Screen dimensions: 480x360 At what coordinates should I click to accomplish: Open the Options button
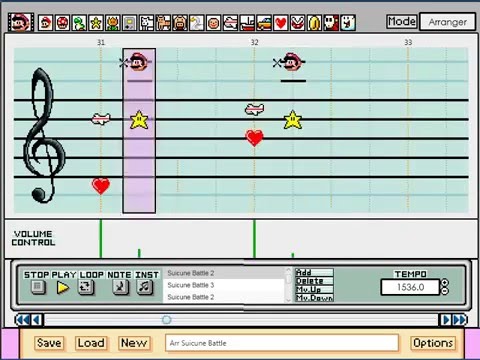coord(433,343)
